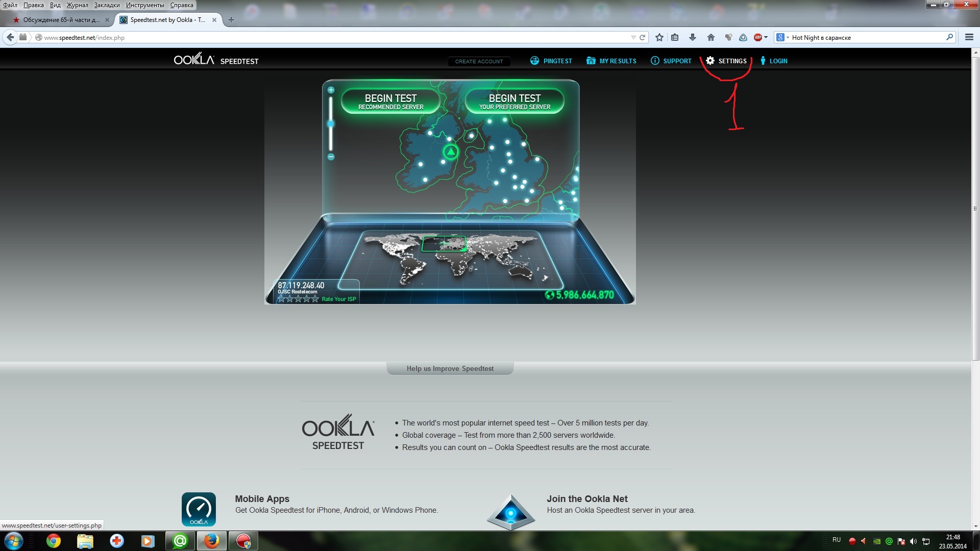Open the Mobile Apps Ookla icon
The height and width of the screenshot is (551, 980).
(199, 509)
